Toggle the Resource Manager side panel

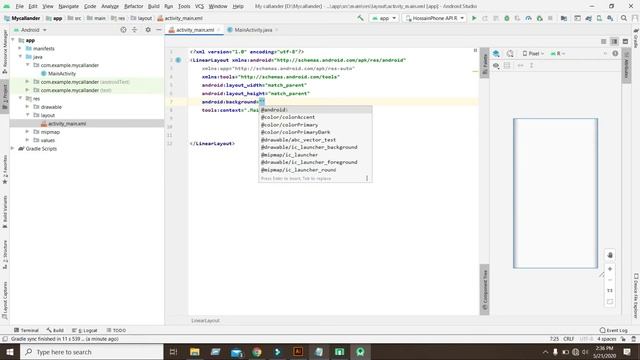click(5, 52)
